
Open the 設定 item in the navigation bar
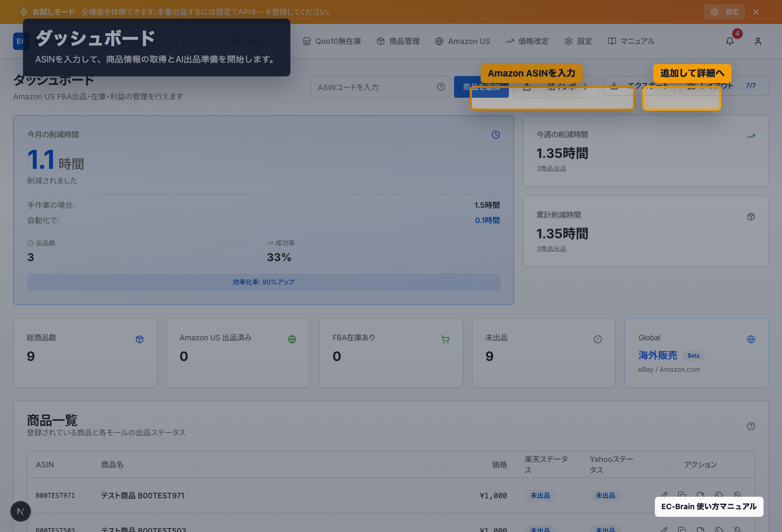578,41
